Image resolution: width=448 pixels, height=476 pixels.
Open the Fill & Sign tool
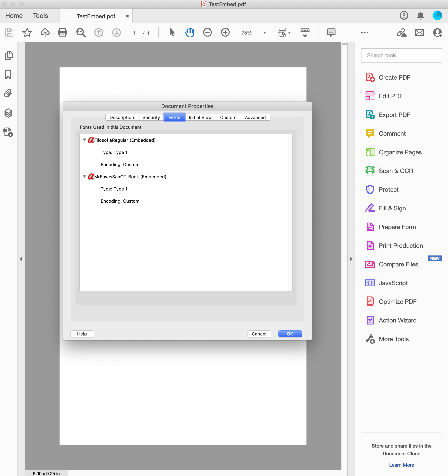tap(392, 208)
